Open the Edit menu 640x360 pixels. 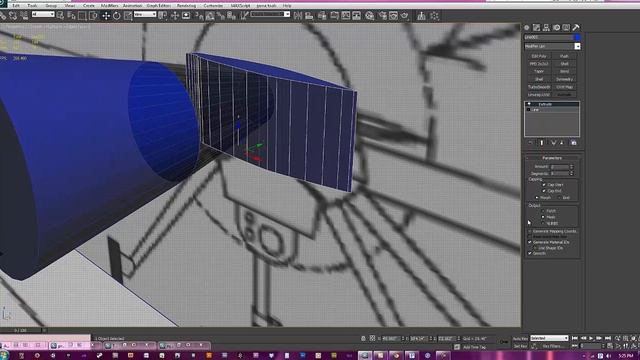(x=16, y=6)
